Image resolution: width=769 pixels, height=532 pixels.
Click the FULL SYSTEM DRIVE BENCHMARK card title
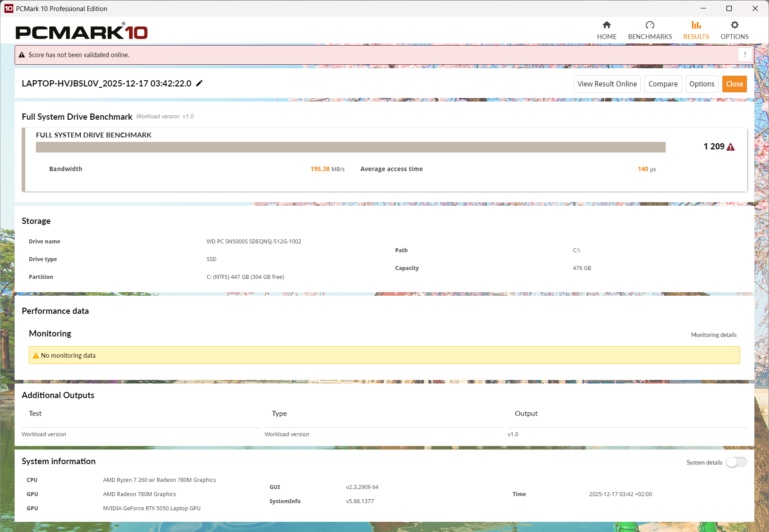point(94,135)
